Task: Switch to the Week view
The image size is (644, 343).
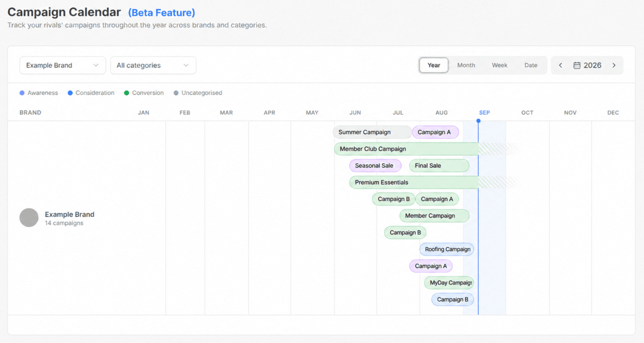Action: tap(500, 65)
